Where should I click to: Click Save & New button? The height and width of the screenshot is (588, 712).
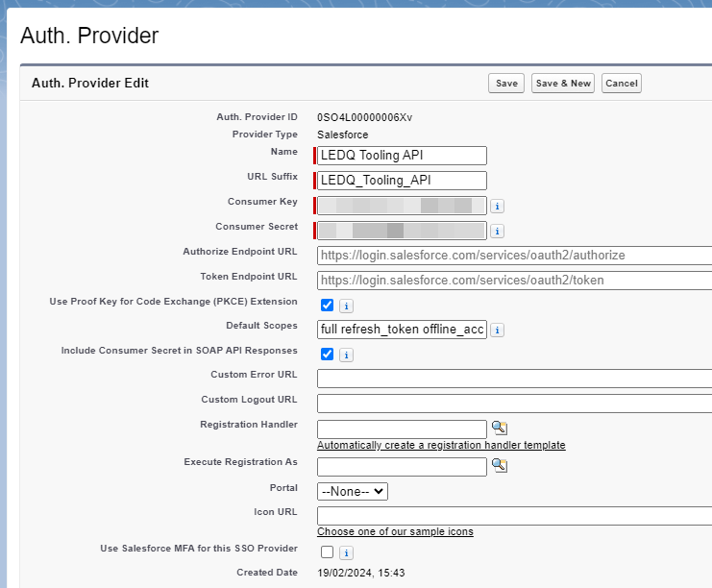tap(563, 83)
